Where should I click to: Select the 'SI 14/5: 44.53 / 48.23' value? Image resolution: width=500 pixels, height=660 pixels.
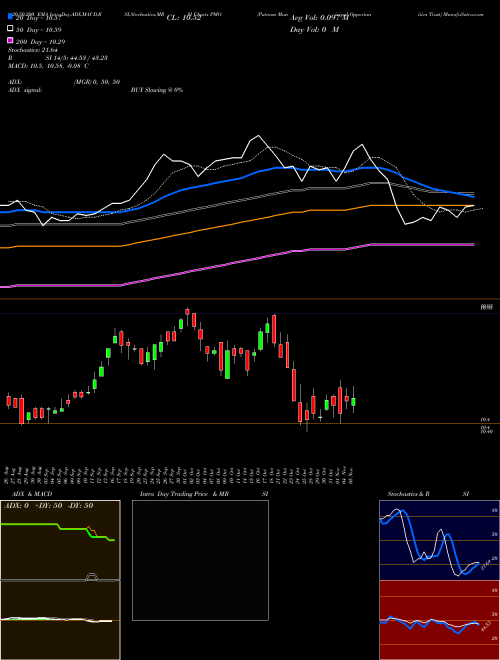click(x=77, y=58)
